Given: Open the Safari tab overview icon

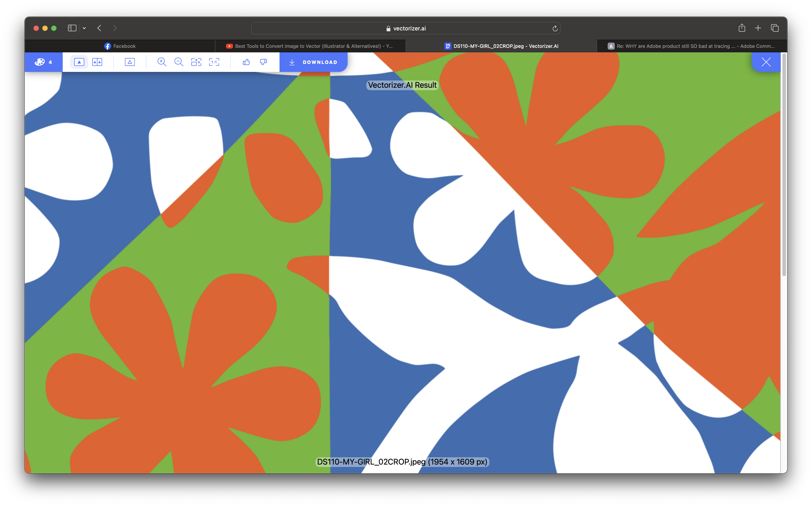Looking at the screenshot, I should [x=774, y=28].
